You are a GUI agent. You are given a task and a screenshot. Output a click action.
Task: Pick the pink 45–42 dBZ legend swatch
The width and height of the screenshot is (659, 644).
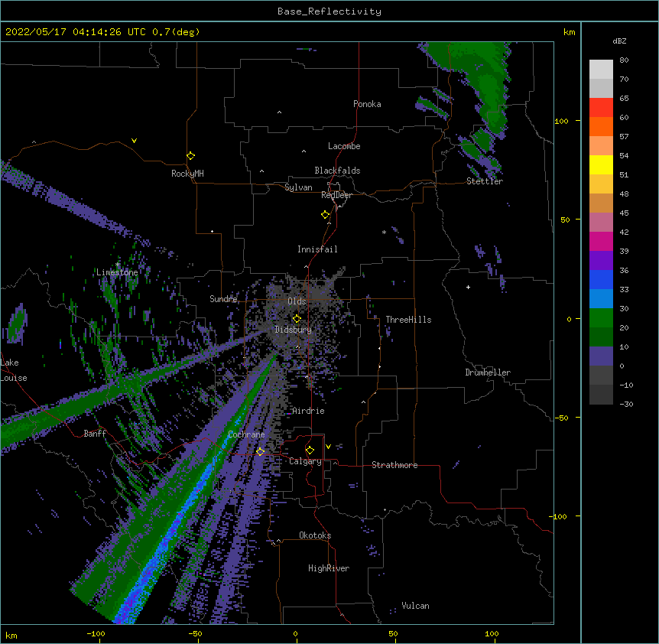tap(601, 223)
